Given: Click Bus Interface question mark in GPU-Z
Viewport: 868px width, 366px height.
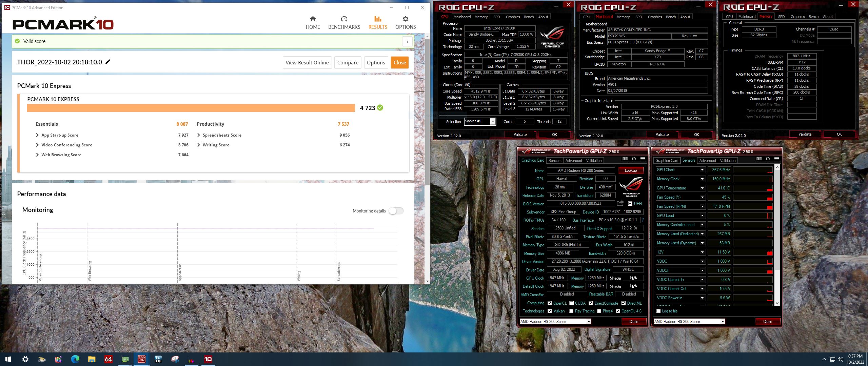Looking at the screenshot, I should (643, 220).
